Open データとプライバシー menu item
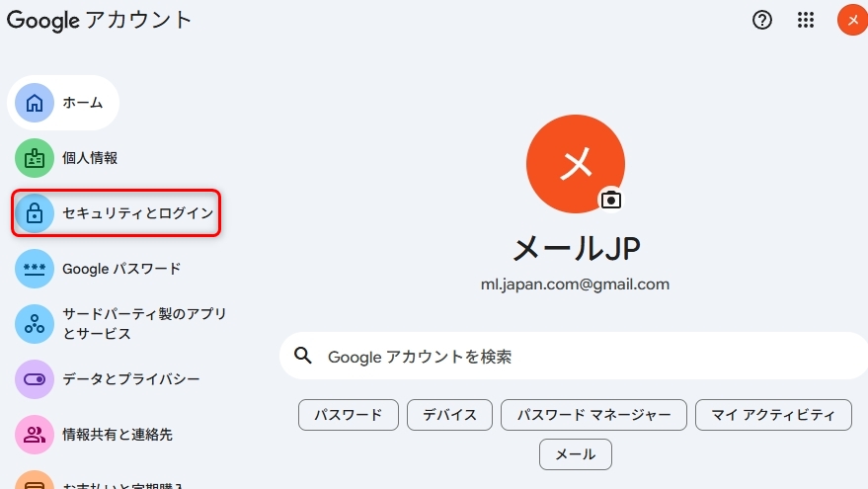The image size is (868, 489). 108,379
